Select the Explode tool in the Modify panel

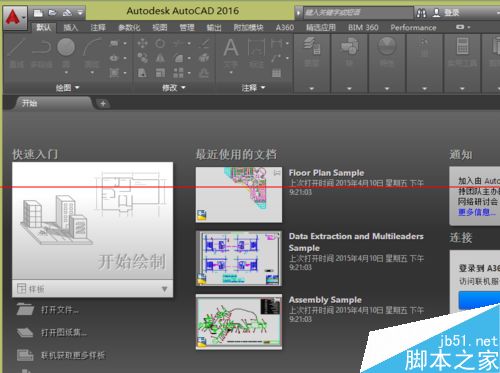[204, 58]
